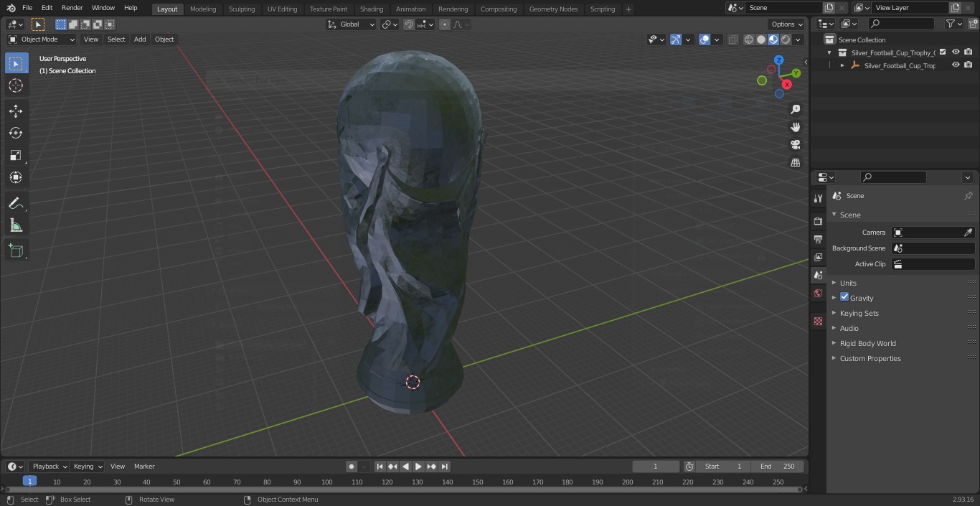Click the Blender logo menu icon
The height and width of the screenshot is (506, 980).
point(11,8)
